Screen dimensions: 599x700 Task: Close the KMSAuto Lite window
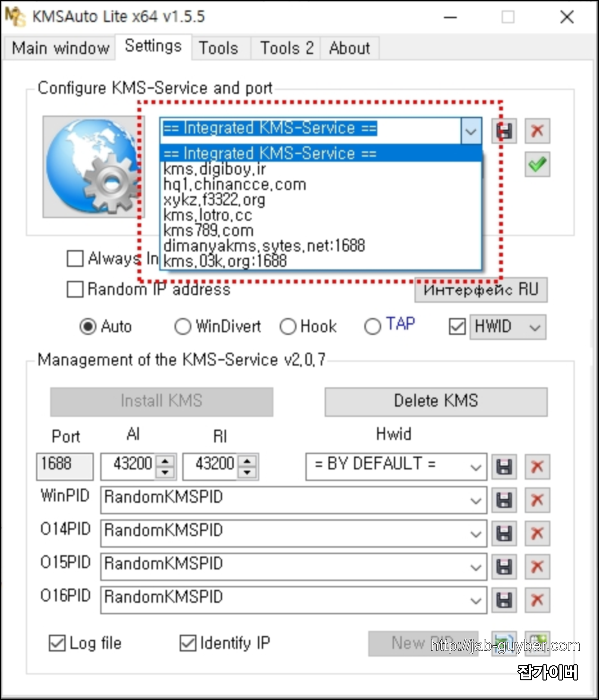coord(567,17)
